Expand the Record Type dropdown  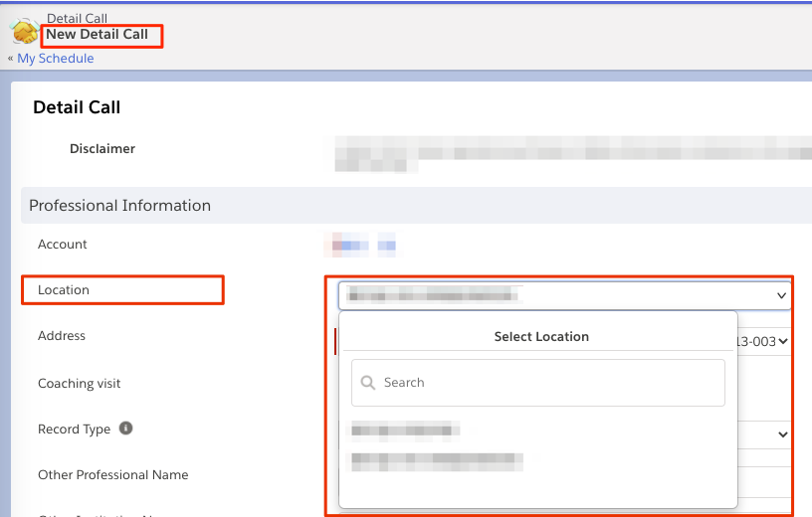782,434
